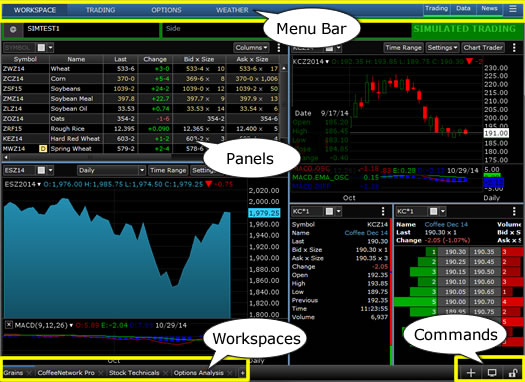Click the round icon beside SIMTEST1
The image size is (525, 382).
click(13, 30)
